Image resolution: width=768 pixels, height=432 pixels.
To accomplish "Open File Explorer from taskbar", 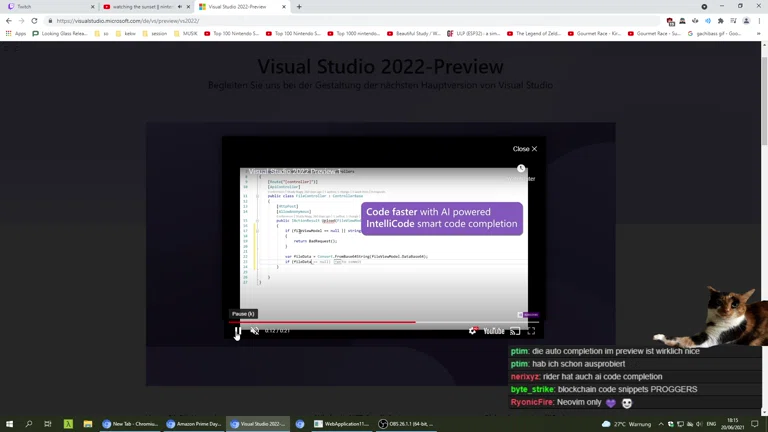I will coord(88,424).
